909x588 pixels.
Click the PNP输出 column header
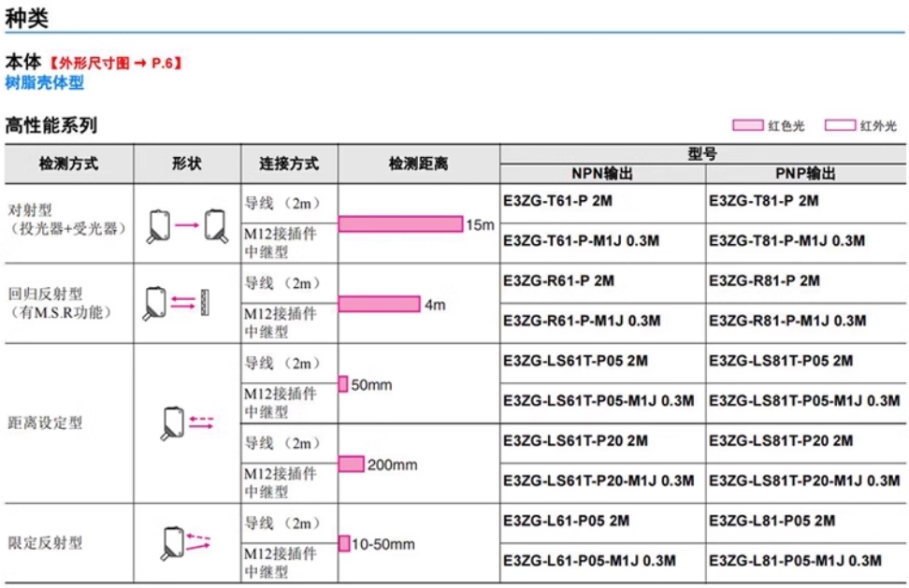point(806,173)
